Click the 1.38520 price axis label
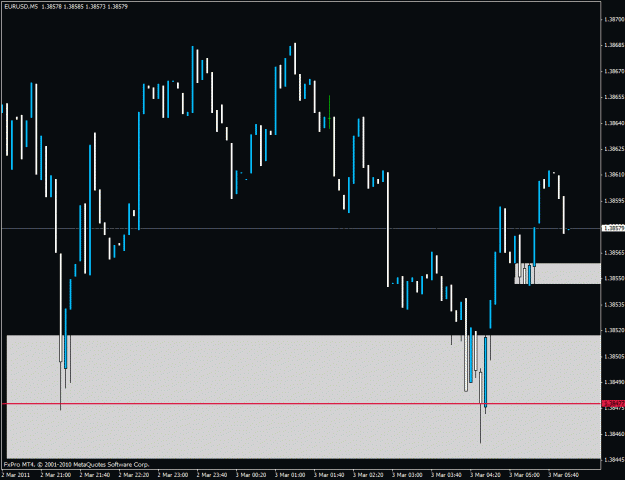Viewport: 625px width, 480px height. (614, 330)
